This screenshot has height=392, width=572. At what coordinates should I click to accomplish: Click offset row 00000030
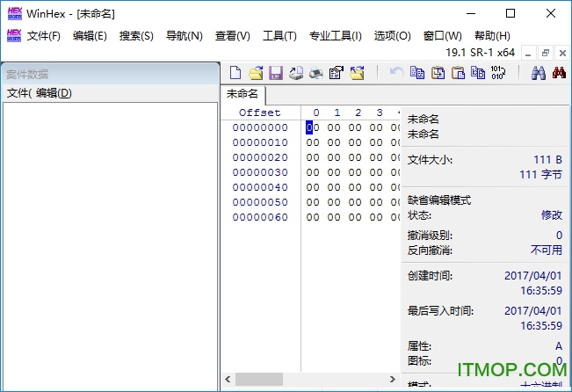260,172
